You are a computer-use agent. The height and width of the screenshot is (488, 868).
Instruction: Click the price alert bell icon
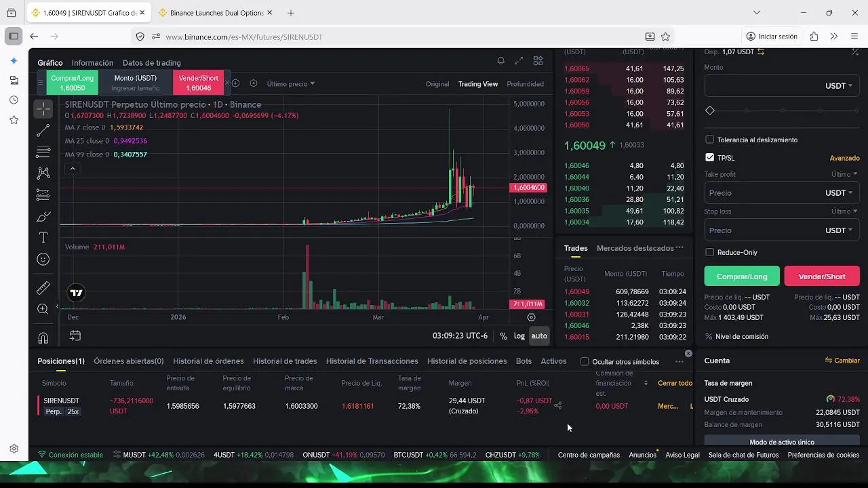tap(500, 61)
